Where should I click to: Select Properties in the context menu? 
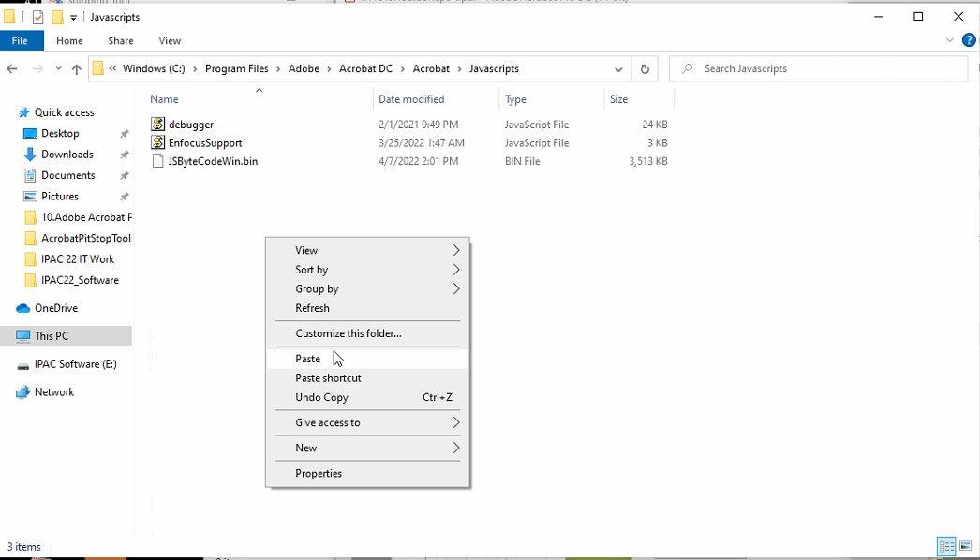click(319, 474)
